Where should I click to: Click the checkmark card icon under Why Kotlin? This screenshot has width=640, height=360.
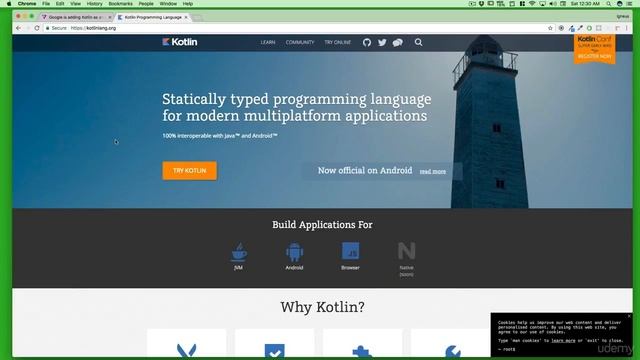coord(275,351)
